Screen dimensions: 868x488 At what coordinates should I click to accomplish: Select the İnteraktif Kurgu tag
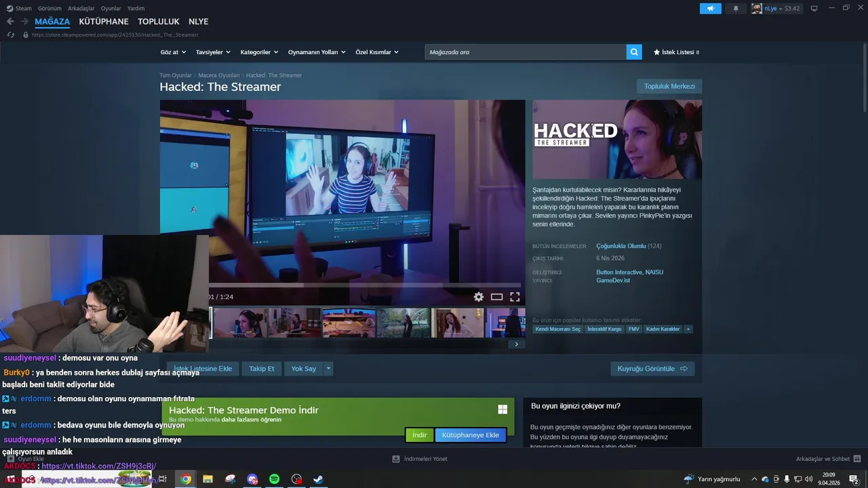tap(604, 329)
